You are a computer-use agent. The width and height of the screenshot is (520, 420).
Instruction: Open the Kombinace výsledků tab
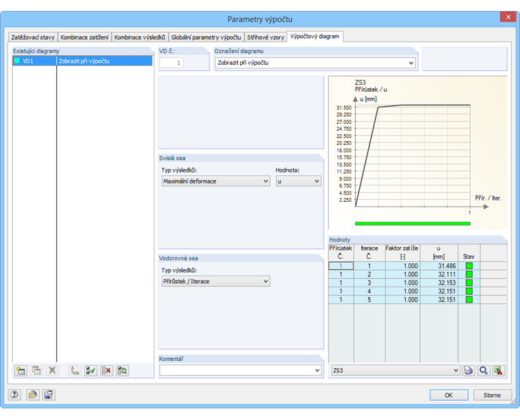click(x=140, y=37)
